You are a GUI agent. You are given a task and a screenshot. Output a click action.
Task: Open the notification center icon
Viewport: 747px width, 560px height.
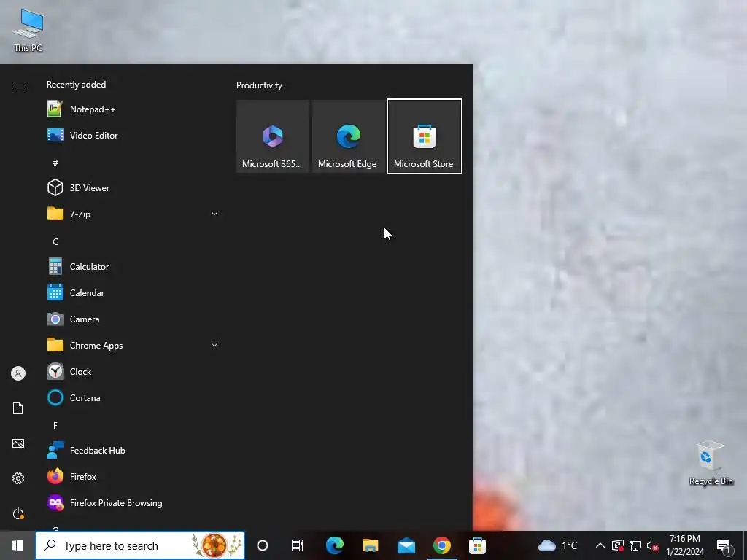(724, 546)
